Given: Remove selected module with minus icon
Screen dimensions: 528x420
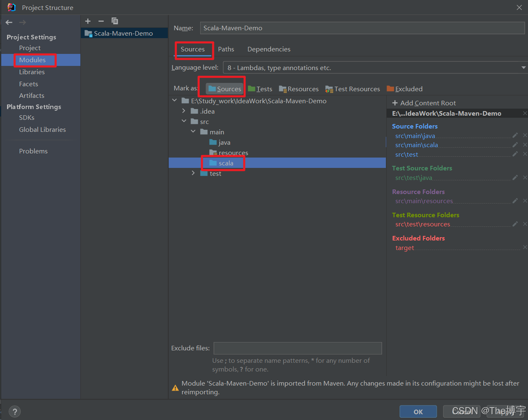Looking at the screenshot, I should click(101, 21).
